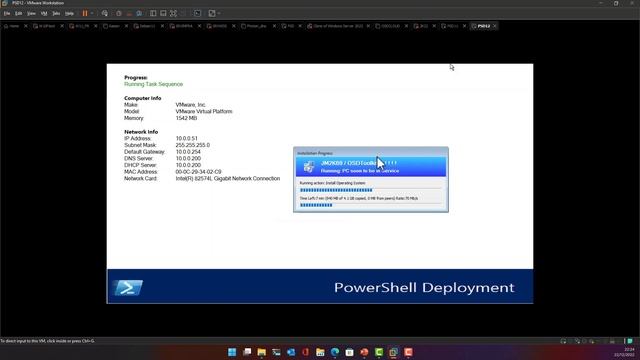Image resolution: width=640 pixels, height=360 pixels.
Task: Open the Help menu
Action: click(x=69, y=13)
